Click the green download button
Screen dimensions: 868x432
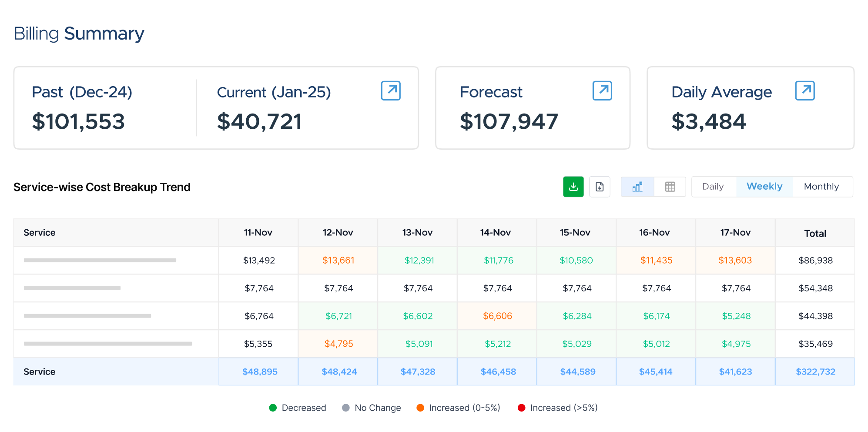point(573,187)
